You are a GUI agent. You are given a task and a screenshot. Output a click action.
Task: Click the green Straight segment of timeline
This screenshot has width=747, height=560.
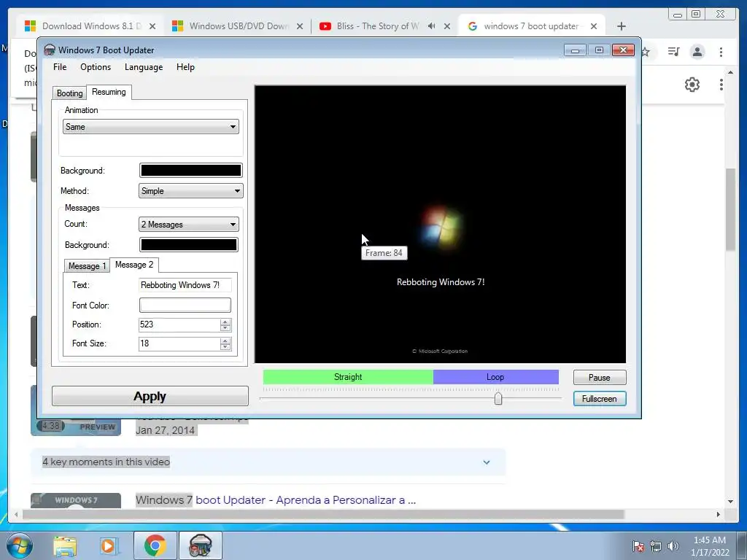(x=348, y=377)
